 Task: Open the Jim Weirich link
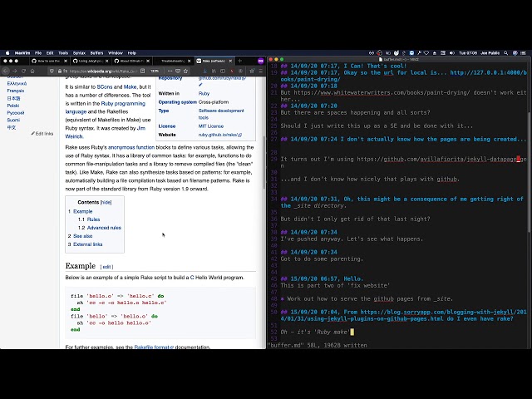(x=106, y=132)
